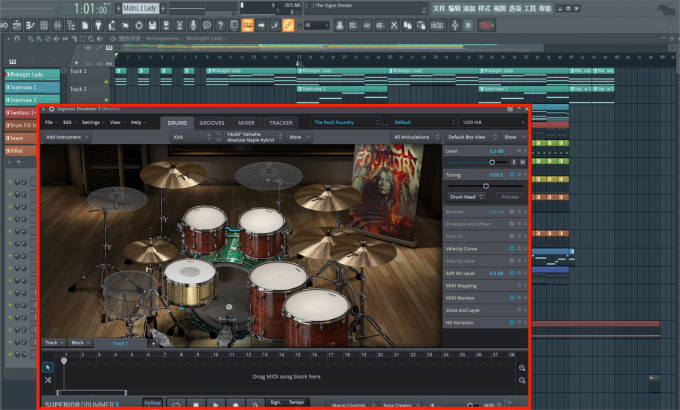Zoom in on the Superior Drummer timeline

pyautogui.click(x=522, y=368)
